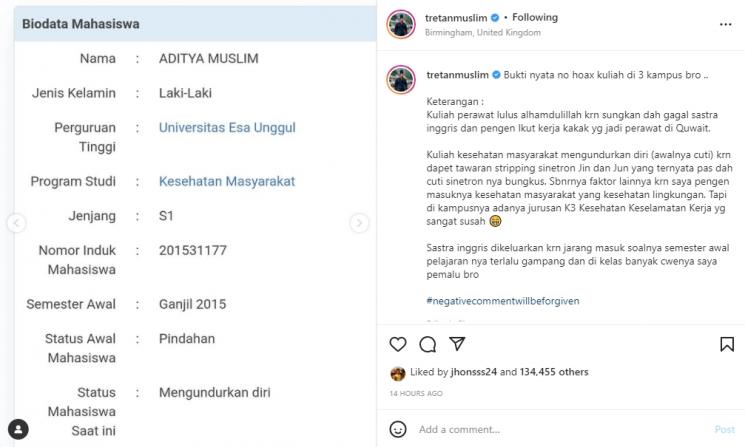Toggle the Following button
745x447 pixels.
coord(535,18)
